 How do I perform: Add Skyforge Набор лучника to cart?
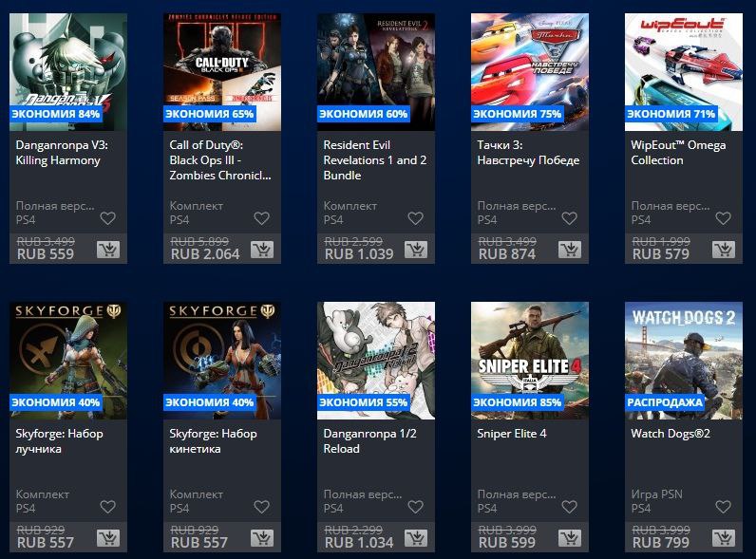pyautogui.click(x=108, y=538)
